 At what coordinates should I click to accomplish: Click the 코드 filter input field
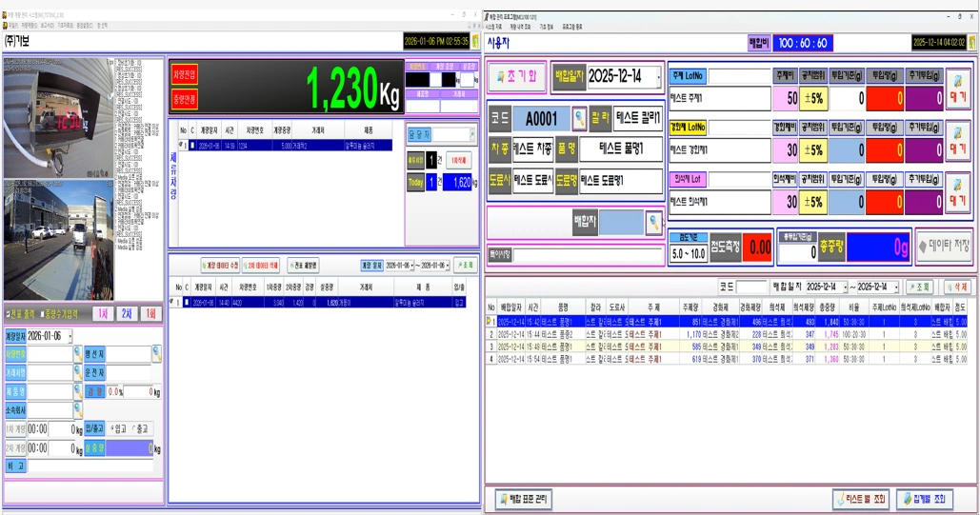pos(751,287)
